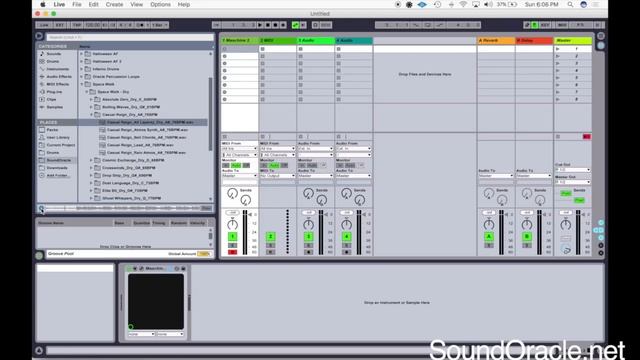Image resolution: width=640 pixels, height=360 pixels.
Task: Select the B Delay return track header
Action: pyautogui.click(x=534, y=40)
